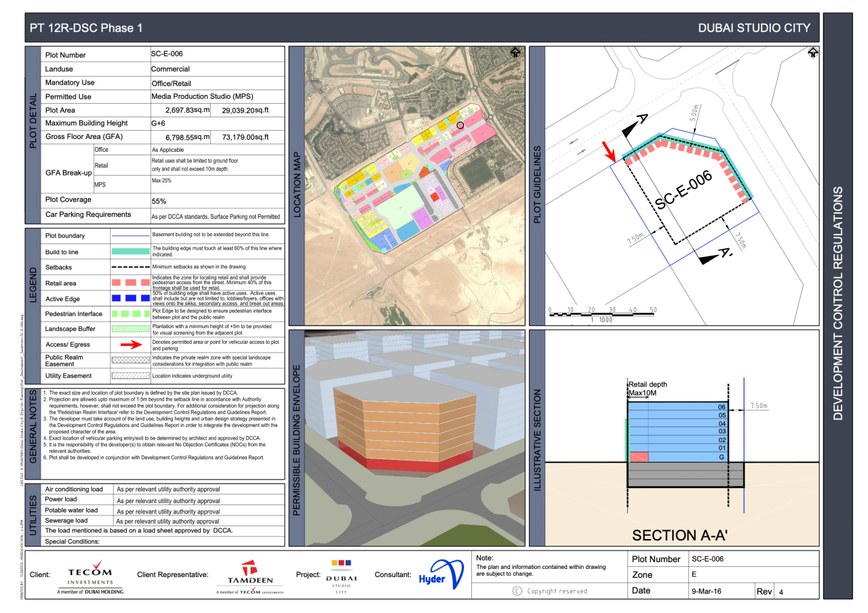Screen dimensions: 868x613
Task: Click the copyright symbol next to 'Copyright reserved'
Action: point(517,591)
